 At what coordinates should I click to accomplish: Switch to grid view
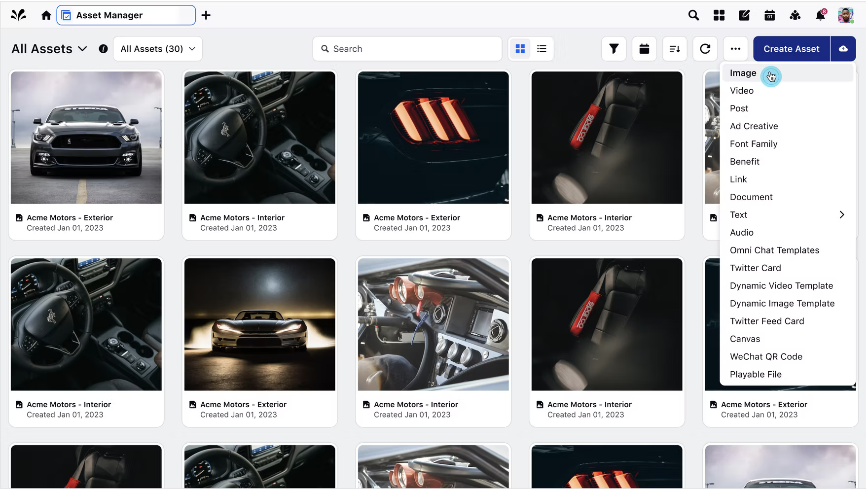(520, 49)
